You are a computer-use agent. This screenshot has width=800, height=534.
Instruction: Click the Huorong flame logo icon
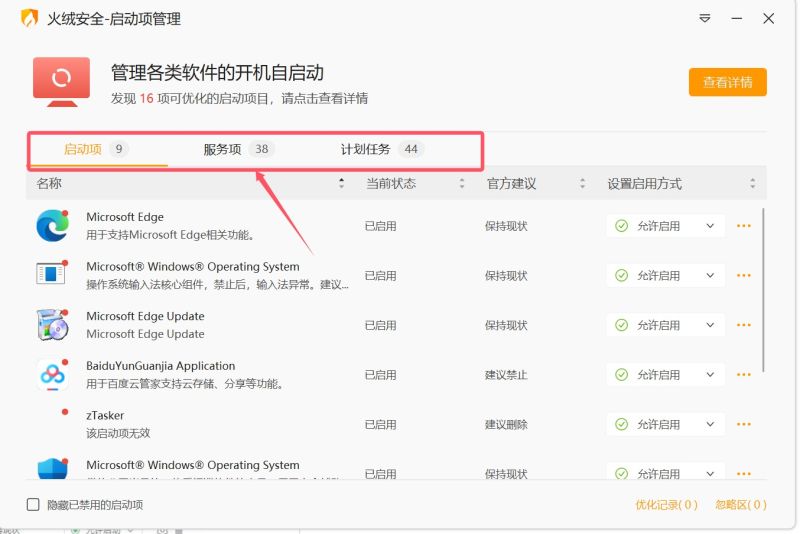(30, 18)
